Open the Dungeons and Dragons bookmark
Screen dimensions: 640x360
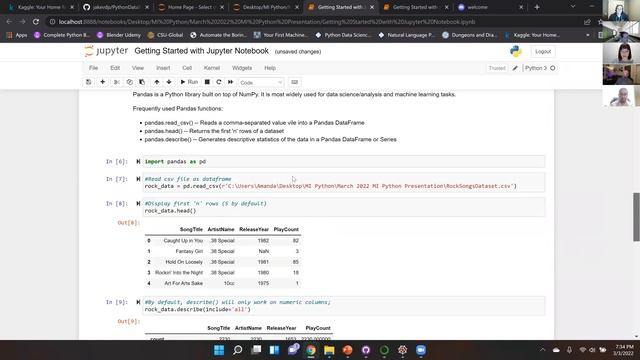click(x=469, y=35)
